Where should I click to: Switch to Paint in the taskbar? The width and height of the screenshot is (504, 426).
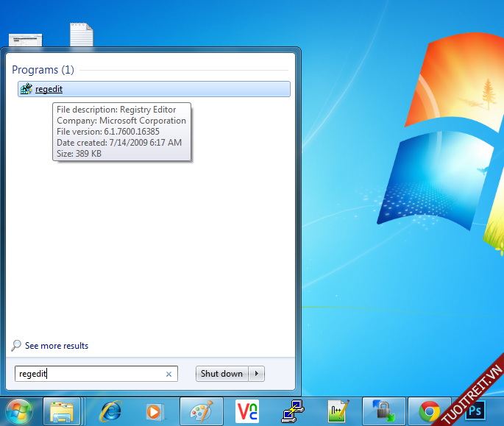201,411
